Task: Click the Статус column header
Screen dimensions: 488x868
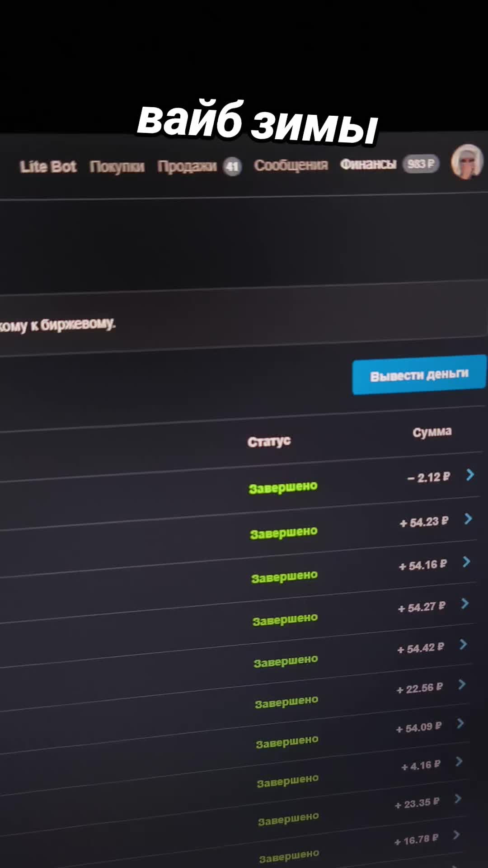Action: point(269,441)
